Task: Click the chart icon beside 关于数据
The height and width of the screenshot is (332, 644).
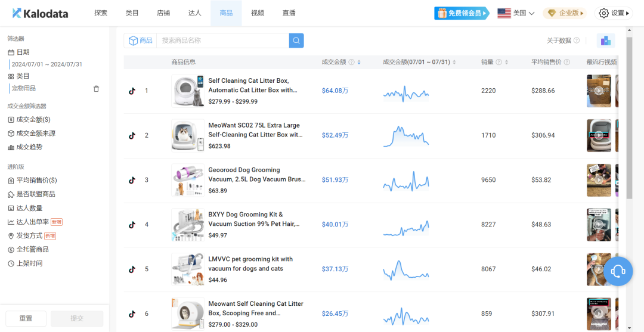Action: point(606,41)
